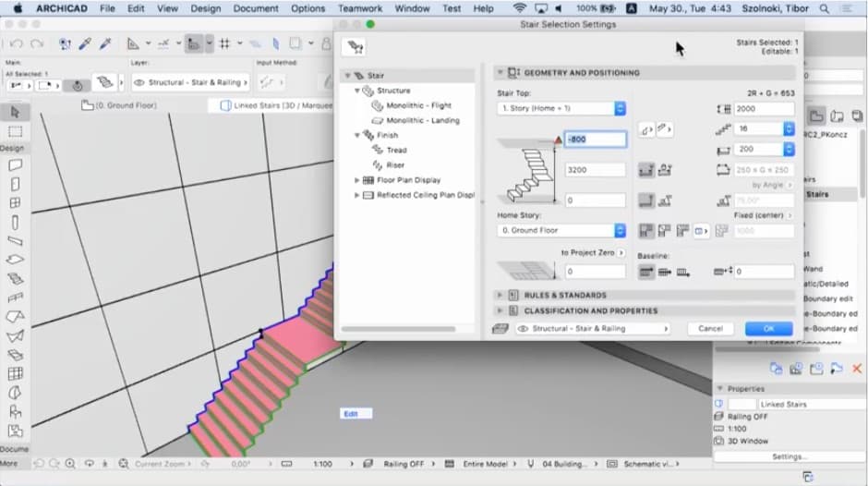Click the Settings... button in Properties panel

pos(789,456)
